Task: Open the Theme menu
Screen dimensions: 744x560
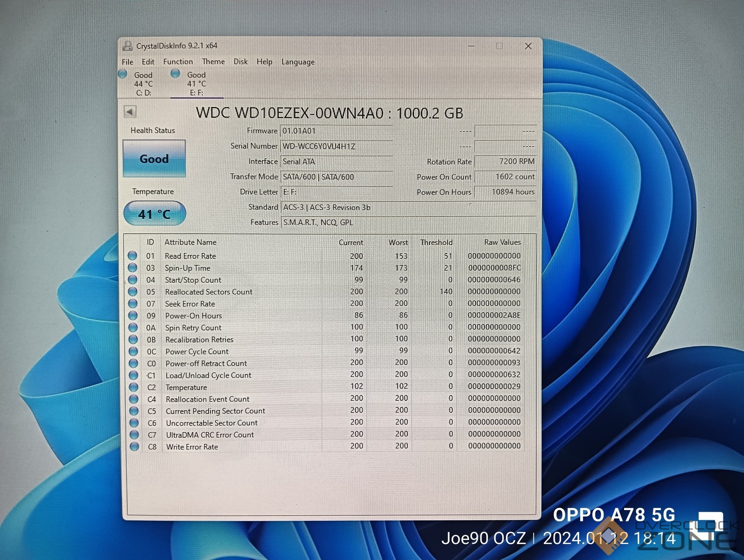Action: tap(213, 62)
